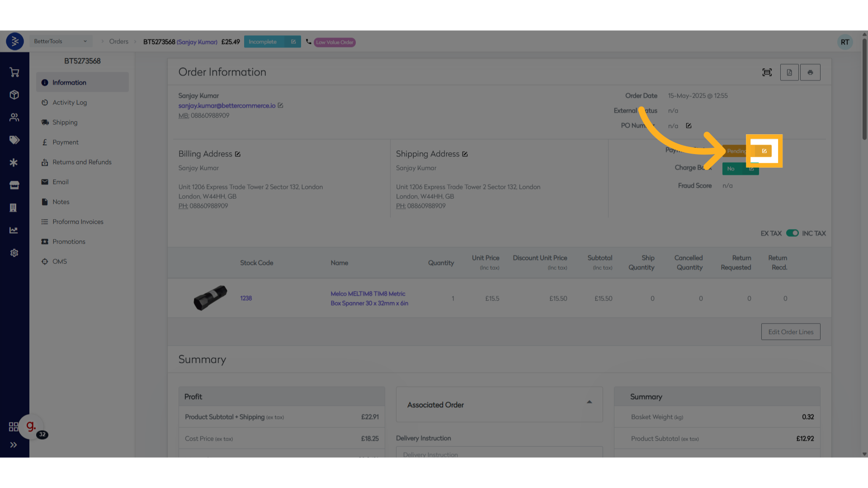868x488 pixels.
Task: Export the order as PDF
Action: 789,72
